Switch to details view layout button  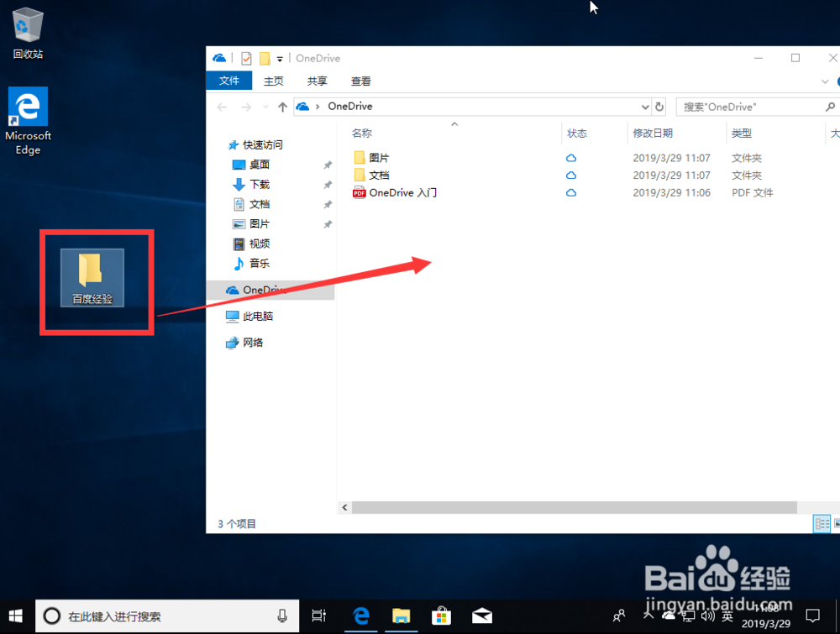point(822,524)
